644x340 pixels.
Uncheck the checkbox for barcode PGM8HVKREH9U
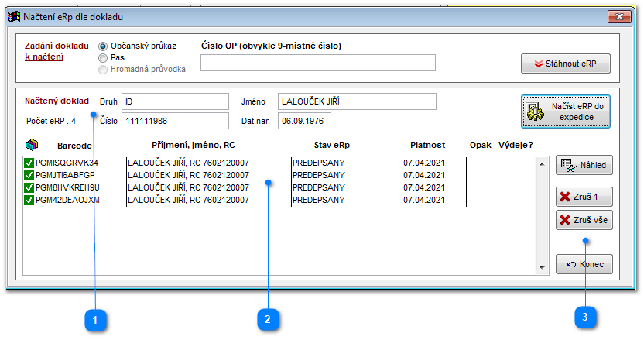tap(29, 188)
